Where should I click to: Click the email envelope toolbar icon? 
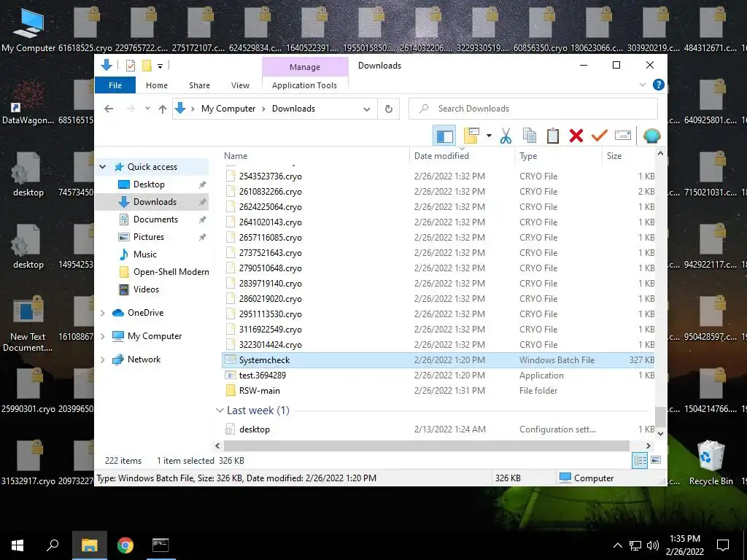coord(623,136)
